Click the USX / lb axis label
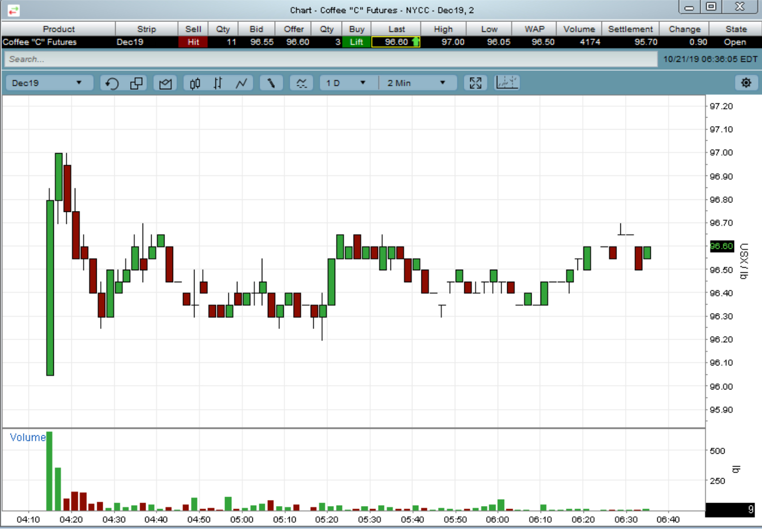Screen dimensions: 762x532 pyautogui.click(x=744, y=261)
